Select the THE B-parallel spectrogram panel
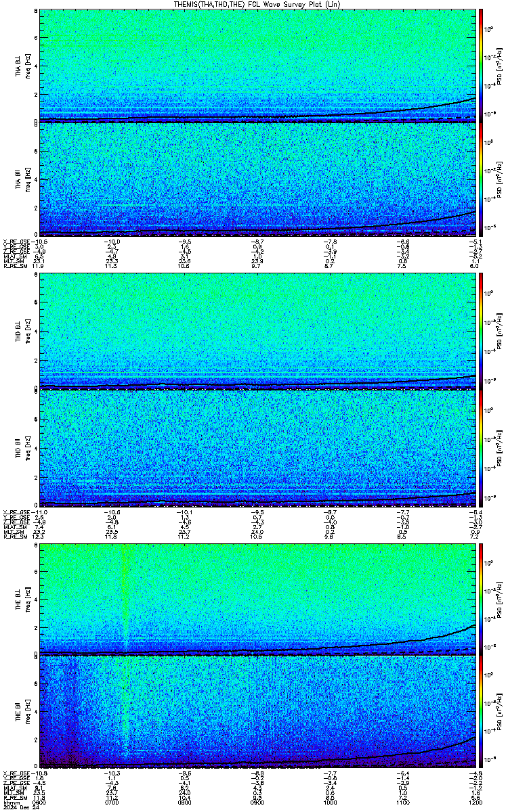The image size is (508, 812). pyautogui.click(x=258, y=712)
